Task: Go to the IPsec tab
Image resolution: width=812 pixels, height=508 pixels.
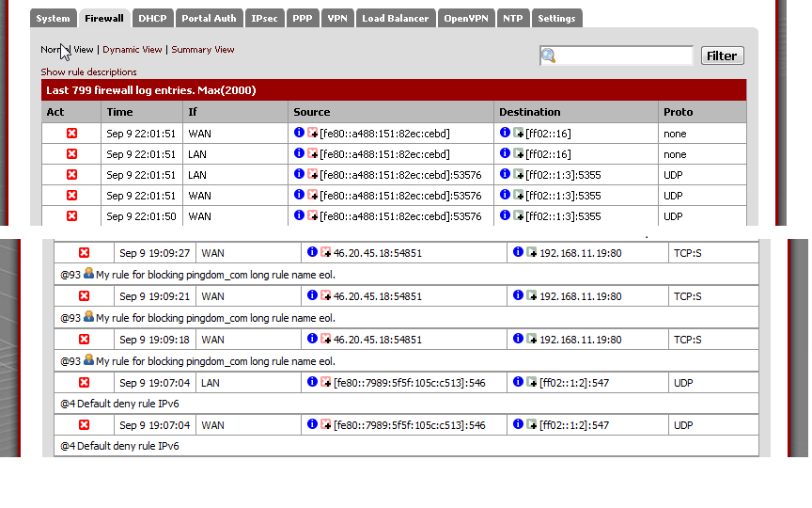Action: pos(264,18)
